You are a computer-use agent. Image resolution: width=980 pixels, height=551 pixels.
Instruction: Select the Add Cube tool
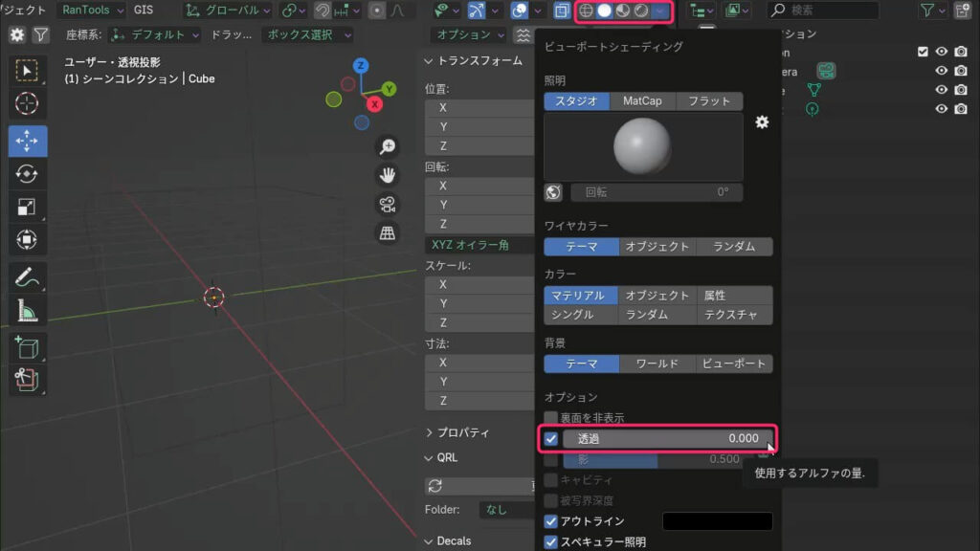pyautogui.click(x=27, y=347)
